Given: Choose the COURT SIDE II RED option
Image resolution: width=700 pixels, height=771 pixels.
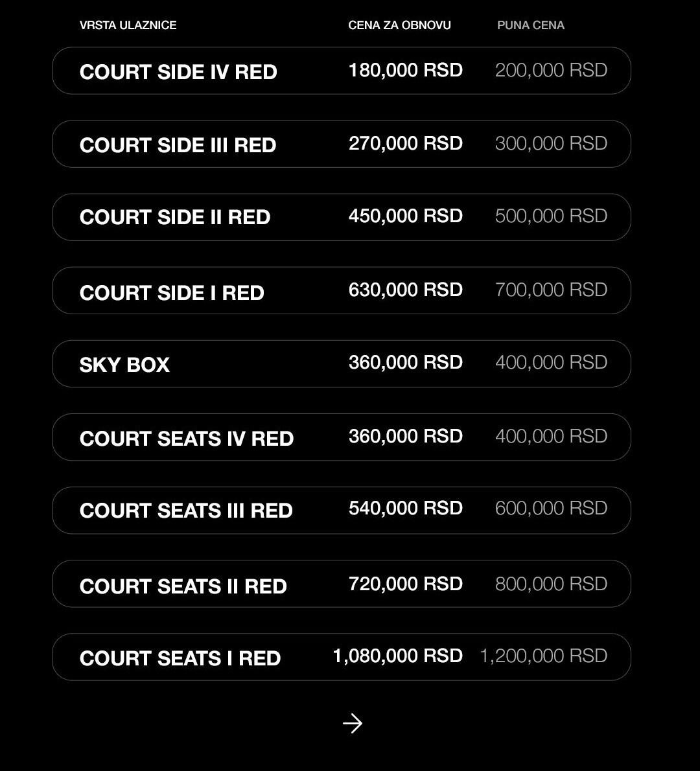Looking at the screenshot, I should [342, 217].
